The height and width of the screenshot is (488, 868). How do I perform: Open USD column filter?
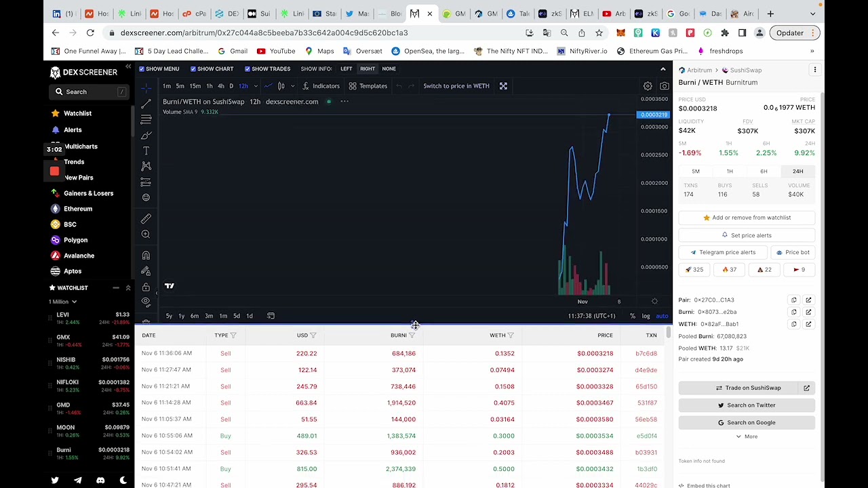click(313, 335)
